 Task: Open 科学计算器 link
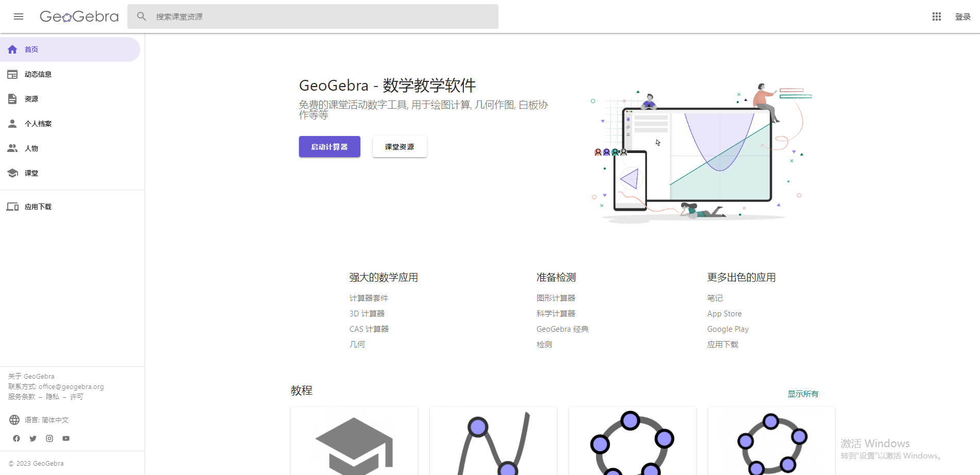pyautogui.click(x=556, y=314)
